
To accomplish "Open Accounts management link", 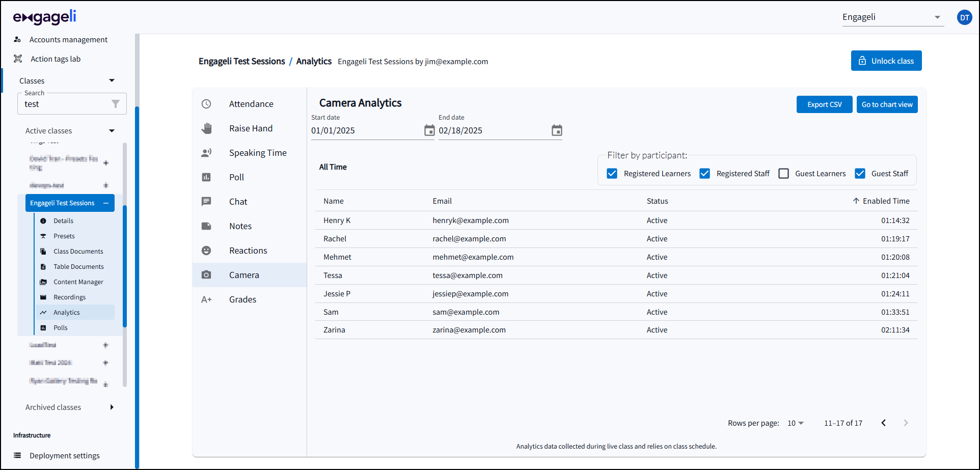I will (68, 39).
